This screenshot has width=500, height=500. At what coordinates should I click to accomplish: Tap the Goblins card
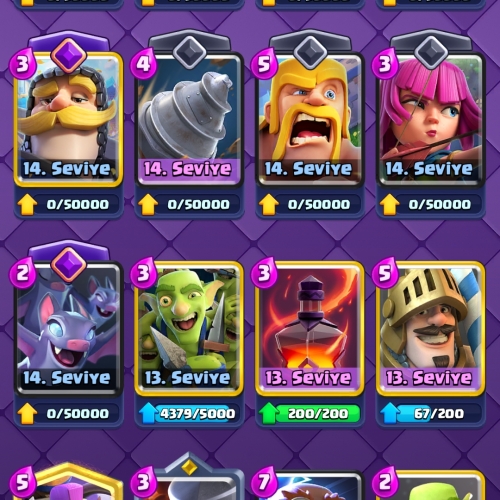[189, 329]
